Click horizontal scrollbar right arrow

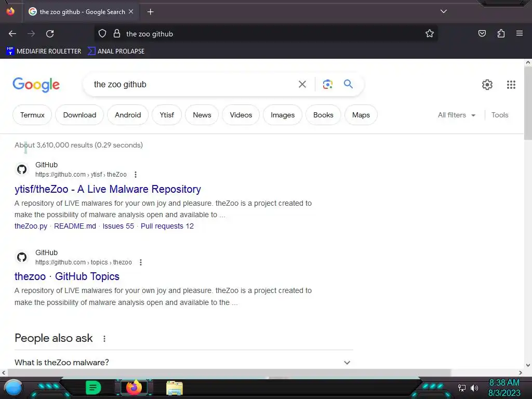(x=521, y=373)
